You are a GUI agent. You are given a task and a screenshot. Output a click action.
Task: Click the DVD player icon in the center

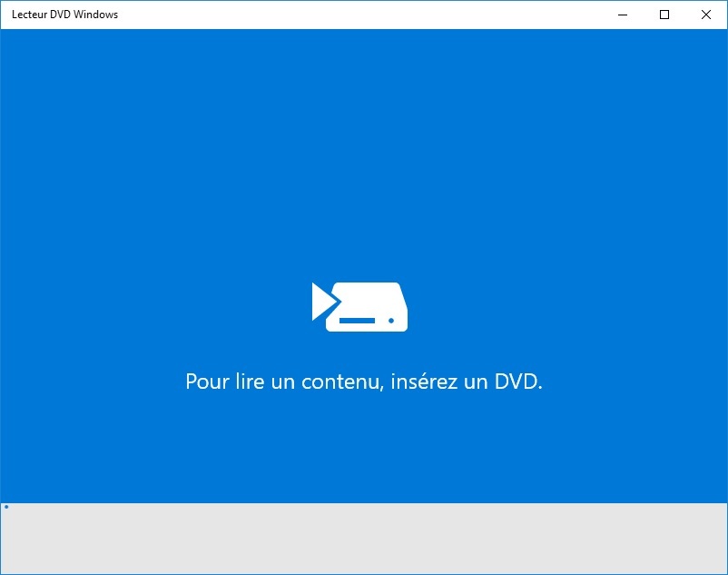(x=359, y=306)
